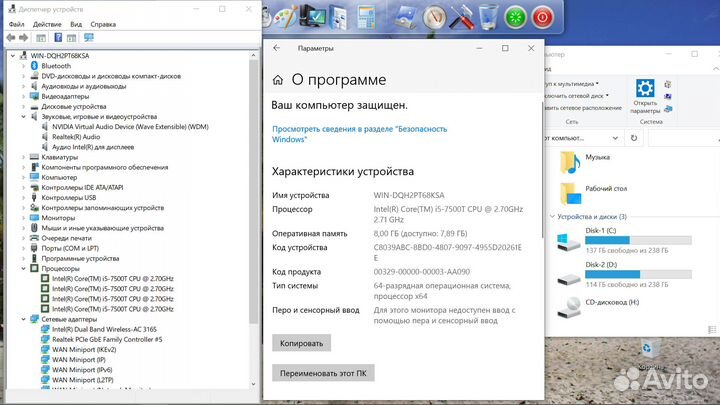
Task: Launch the calculator from the top dock
Action: [x=366, y=17]
